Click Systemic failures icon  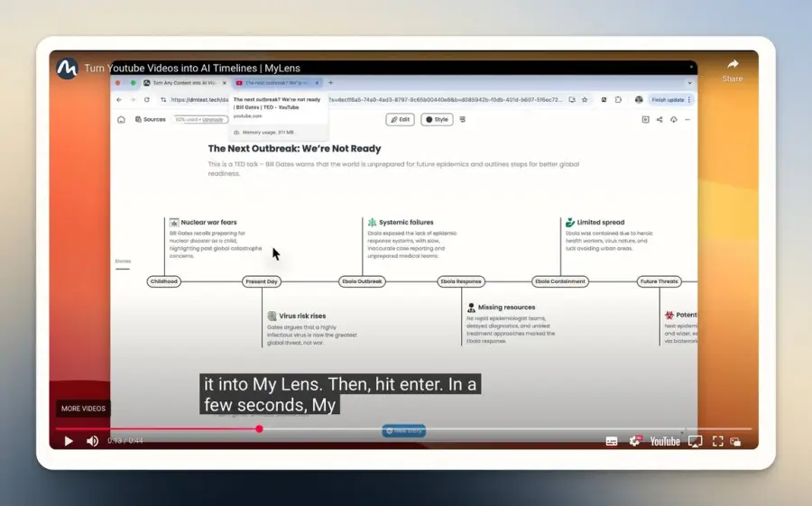click(372, 223)
